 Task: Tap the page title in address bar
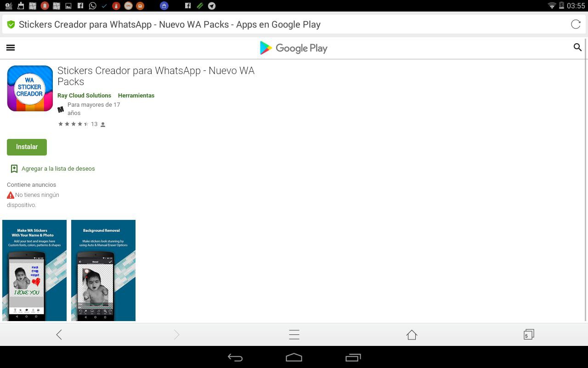pos(170,24)
